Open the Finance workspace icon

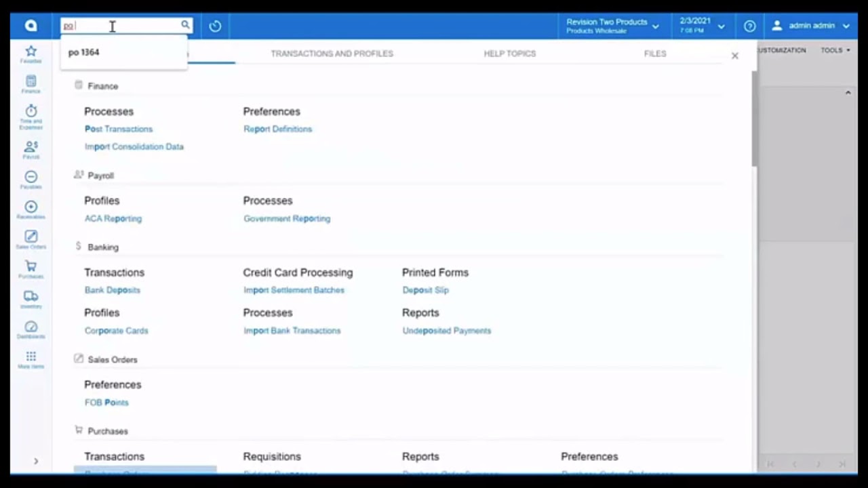point(31,84)
